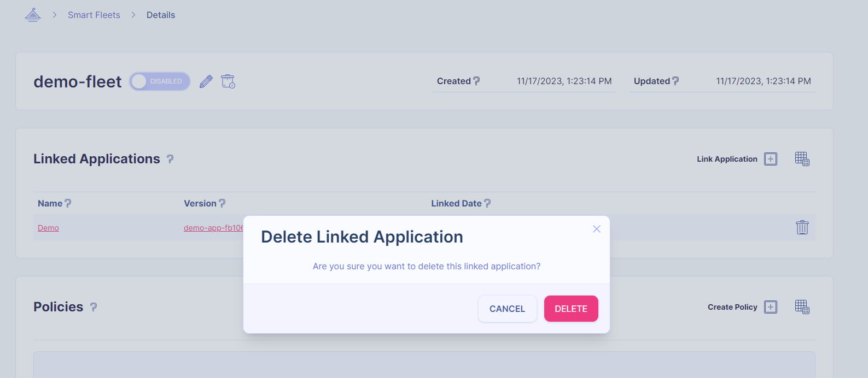
Task: Open the Demo application link
Action: pos(48,228)
